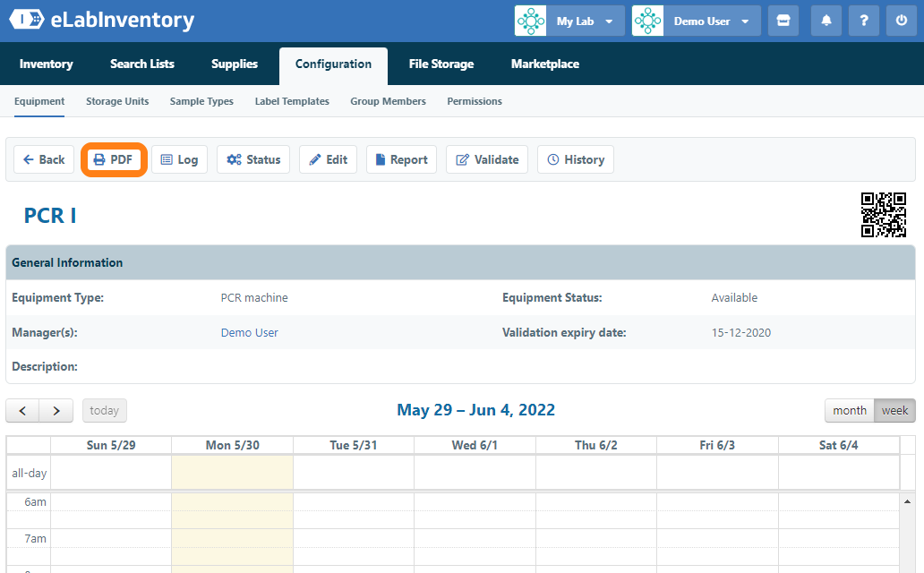Open the Demo User manager link
This screenshot has width=924, height=573.
[249, 332]
